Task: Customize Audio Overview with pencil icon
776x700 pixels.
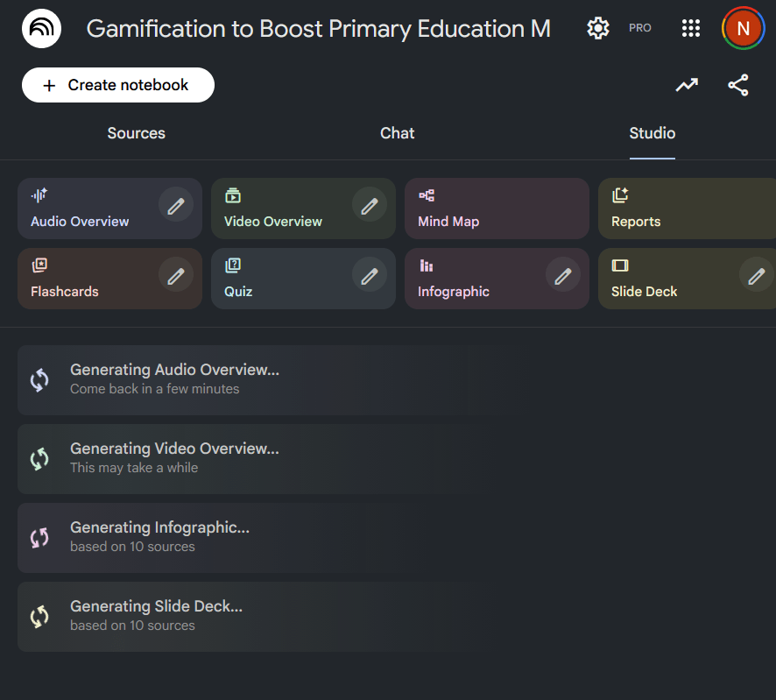Action: pos(176,206)
